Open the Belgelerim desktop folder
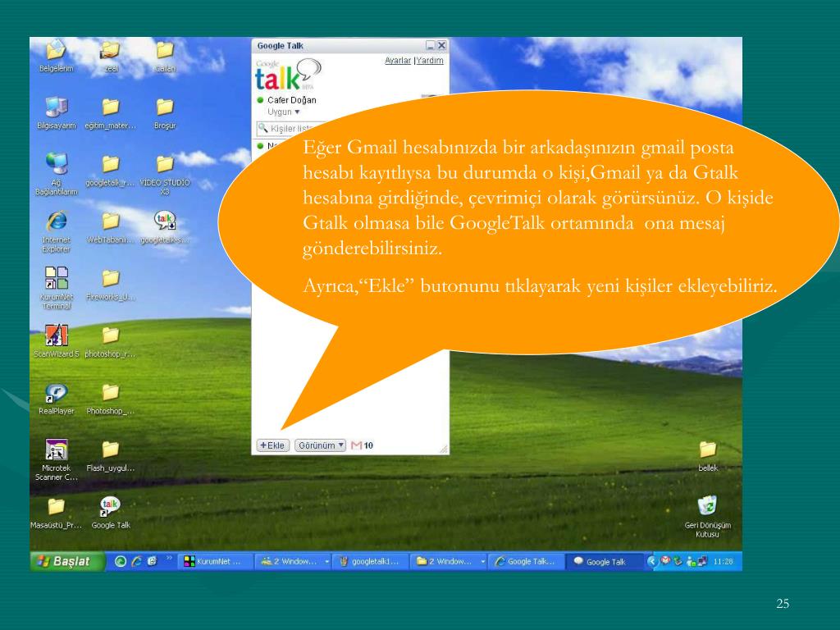The image size is (840, 630). point(56,55)
